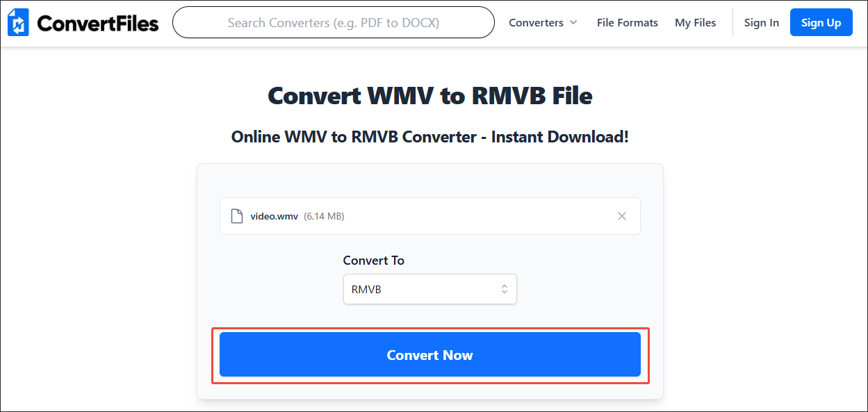Go to the File Formats menu
This screenshot has height=412, width=868.
tap(627, 22)
